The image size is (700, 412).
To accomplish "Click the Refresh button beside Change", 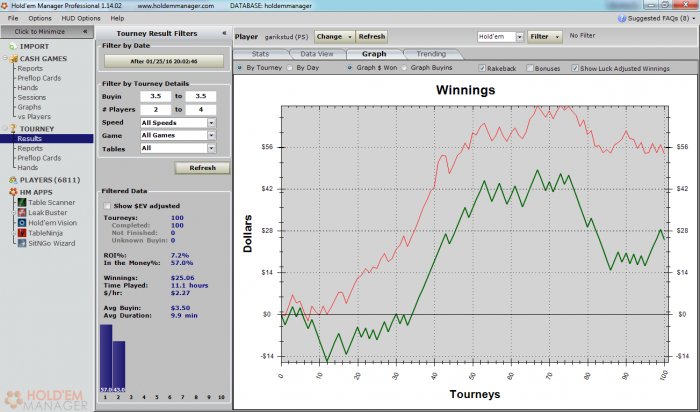I will coord(371,37).
